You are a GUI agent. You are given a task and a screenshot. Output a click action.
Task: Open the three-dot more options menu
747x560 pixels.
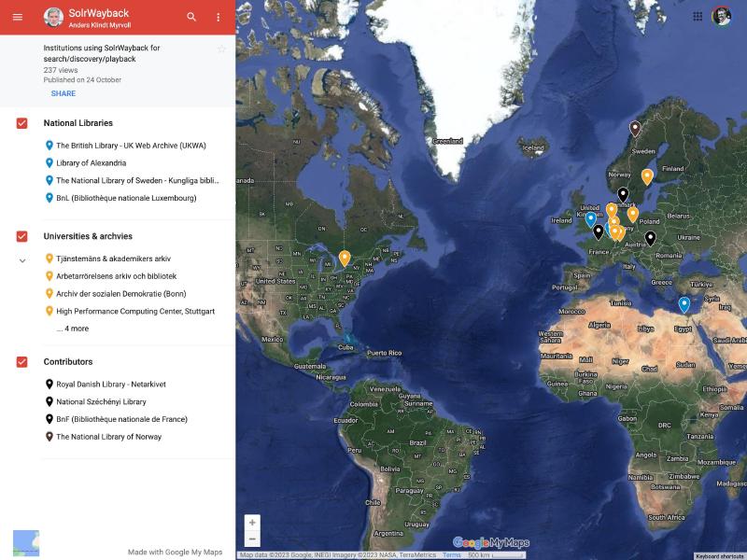point(218,17)
